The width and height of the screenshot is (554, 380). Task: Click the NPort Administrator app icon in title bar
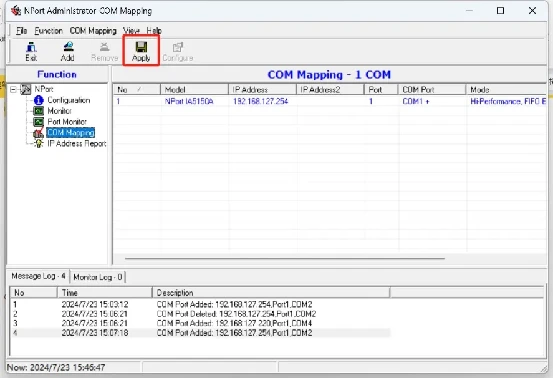tap(16, 11)
